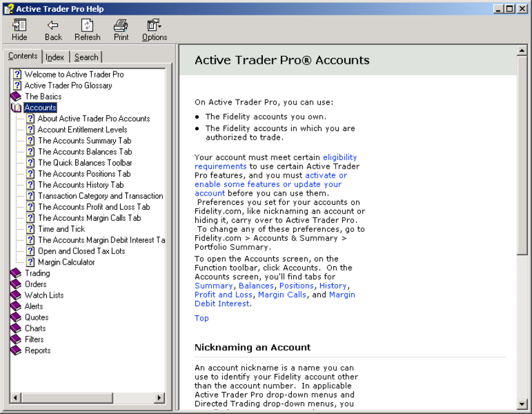Minimize the Active Trader Pro Help window
532x414 pixels.
pos(498,9)
